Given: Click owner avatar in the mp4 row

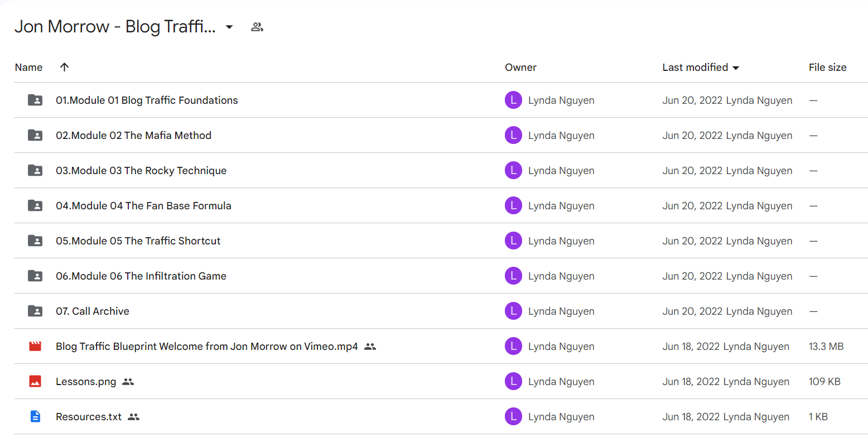Looking at the screenshot, I should tap(513, 346).
